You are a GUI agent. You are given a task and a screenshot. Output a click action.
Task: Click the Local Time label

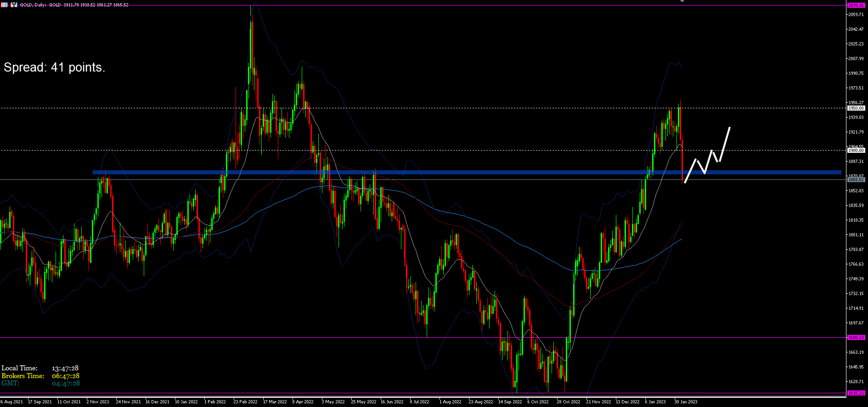click(19, 368)
